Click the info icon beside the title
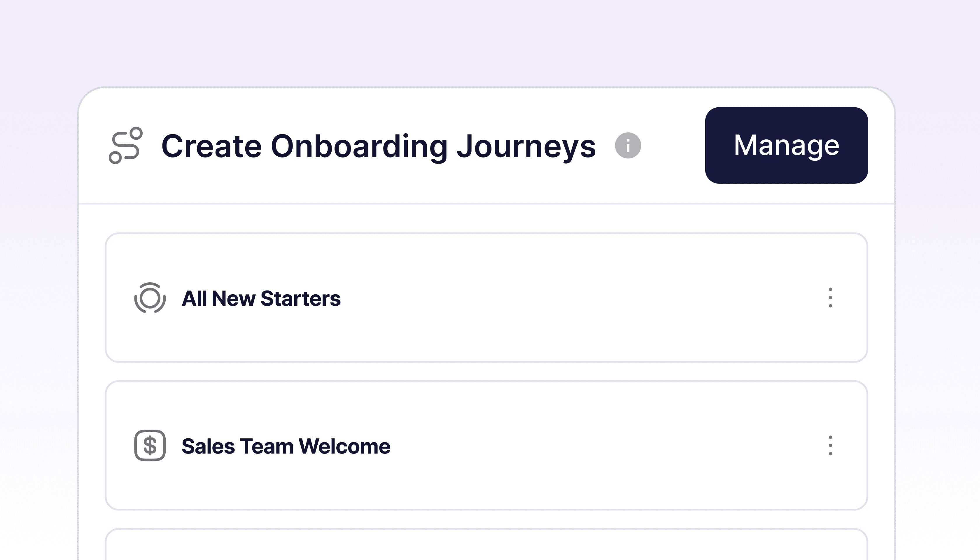The width and height of the screenshot is (980, 560). [628, 145]
